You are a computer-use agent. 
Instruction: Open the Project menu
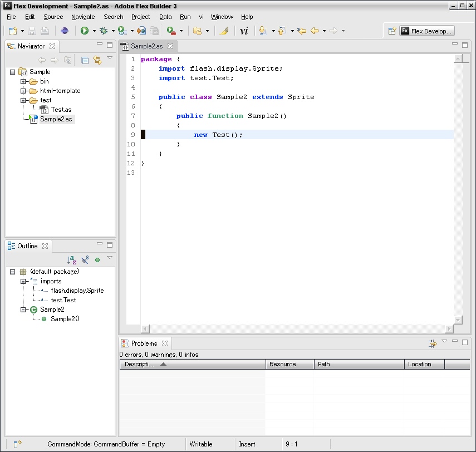coord(140,17)
